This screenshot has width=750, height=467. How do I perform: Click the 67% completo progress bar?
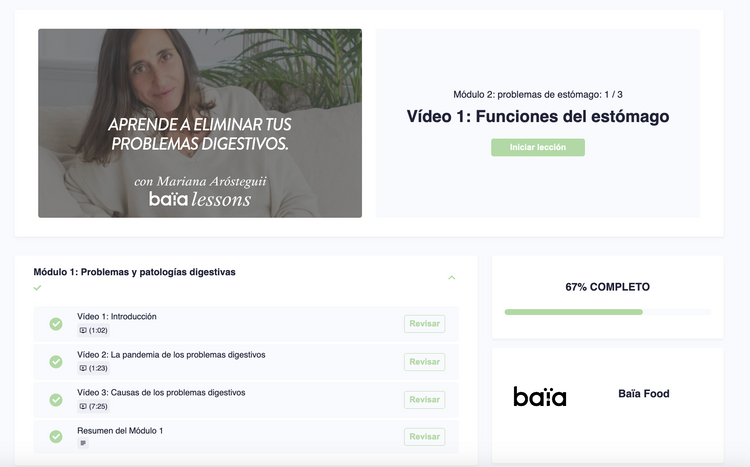(x=607, y=312)
